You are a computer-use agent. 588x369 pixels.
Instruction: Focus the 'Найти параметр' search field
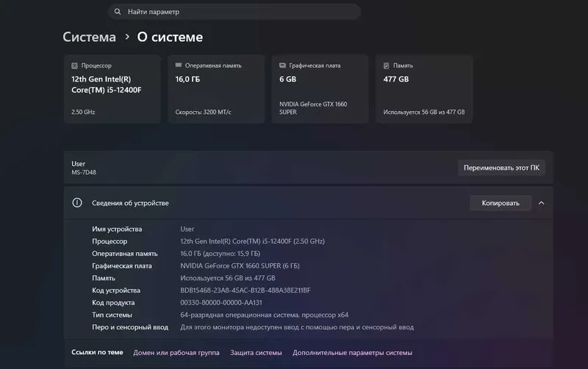click(234, 12)
